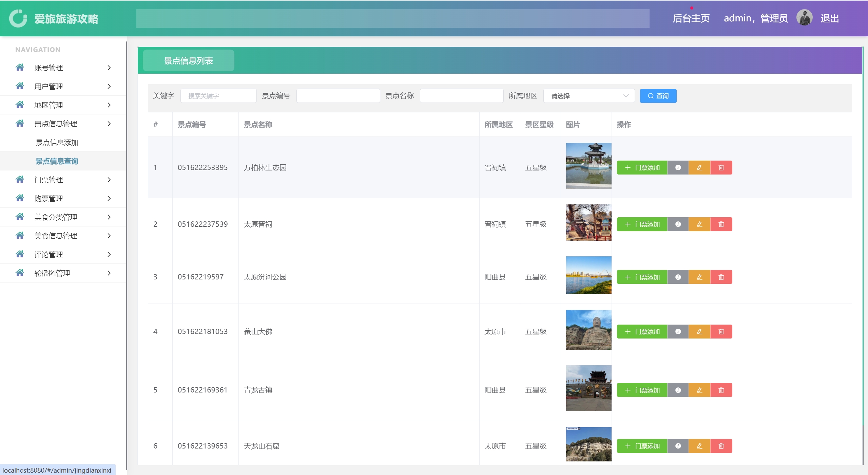Edit 青龙古镇 via pencil icon
The height and width of the screenshot is (475, 868).
point(699,390)
